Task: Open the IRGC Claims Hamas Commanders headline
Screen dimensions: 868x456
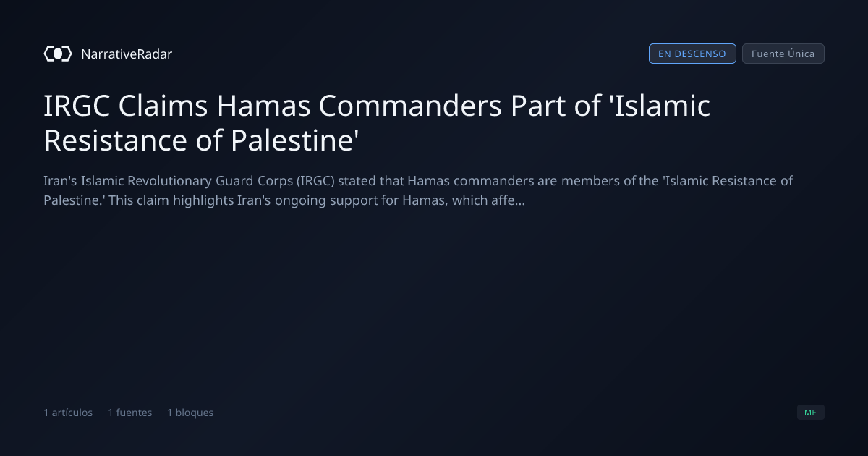Action: coord(377,123)
